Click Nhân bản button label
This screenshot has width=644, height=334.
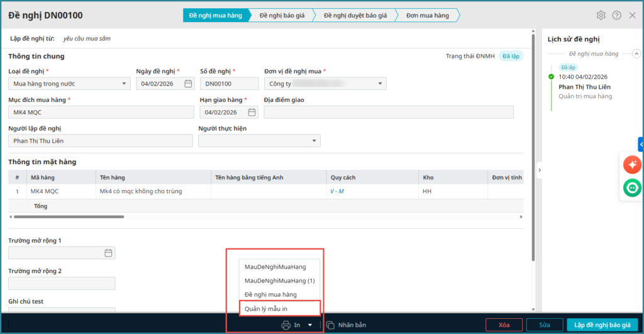pos(352,325)
